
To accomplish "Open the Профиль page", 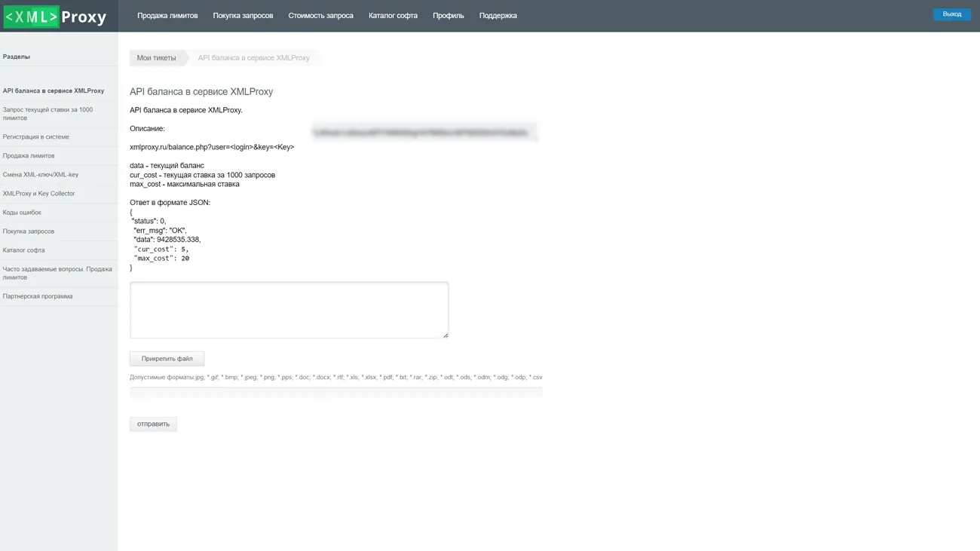I will tap(448, 16).
